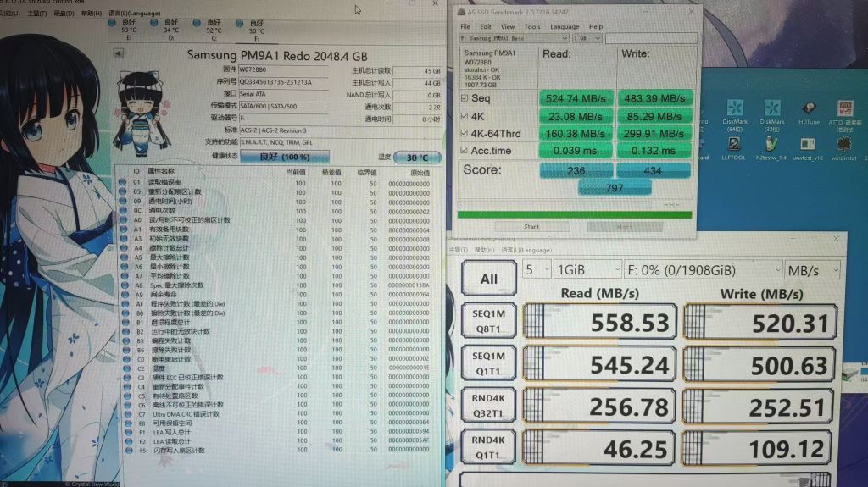
Task: Click status circle for attribute 05
Action: pos(122,191)
